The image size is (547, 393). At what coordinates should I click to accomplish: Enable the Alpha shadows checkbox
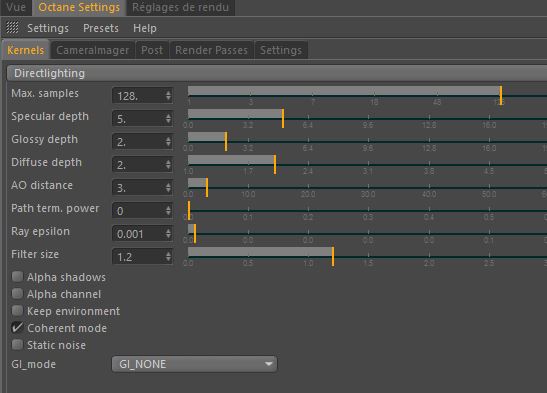coord(17,277)
